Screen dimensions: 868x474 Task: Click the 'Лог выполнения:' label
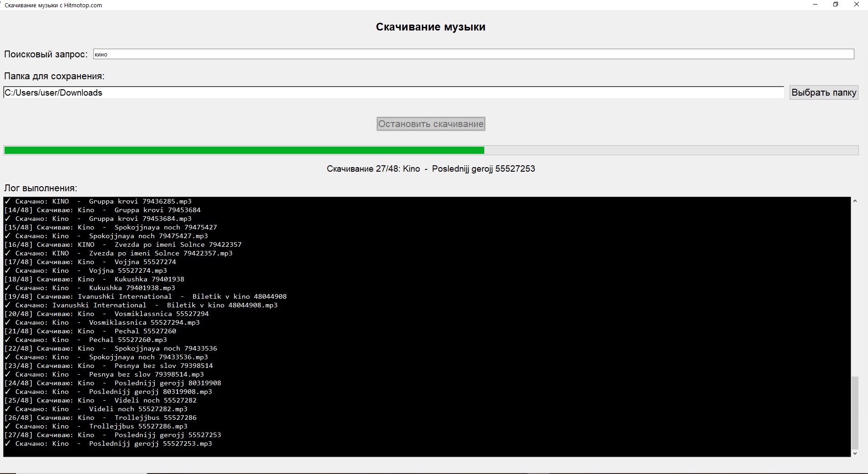pos(41,188)
